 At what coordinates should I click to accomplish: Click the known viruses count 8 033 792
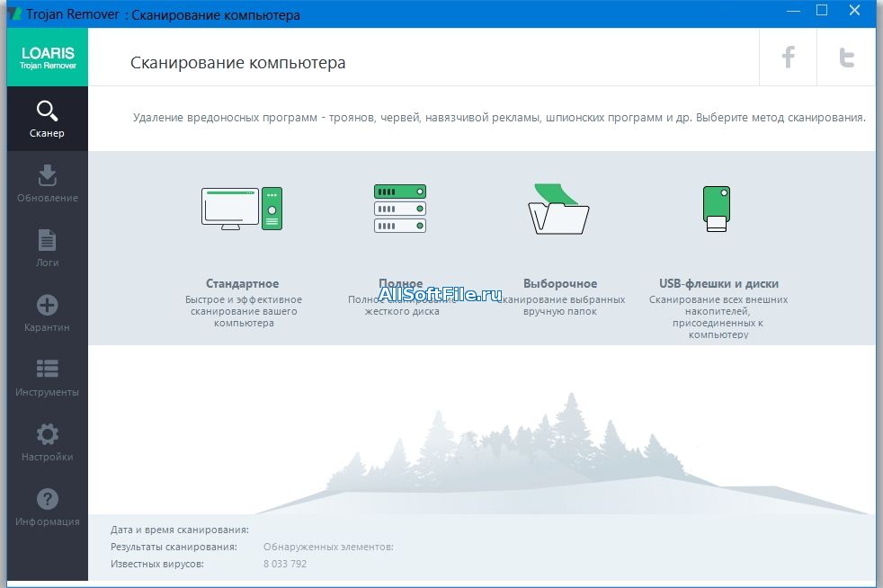coord(285,563)
